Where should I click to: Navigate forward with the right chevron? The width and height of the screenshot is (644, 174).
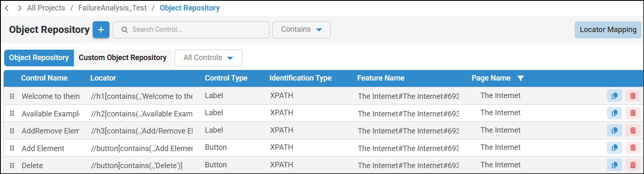pyautogui.click(x=19, y=8)
